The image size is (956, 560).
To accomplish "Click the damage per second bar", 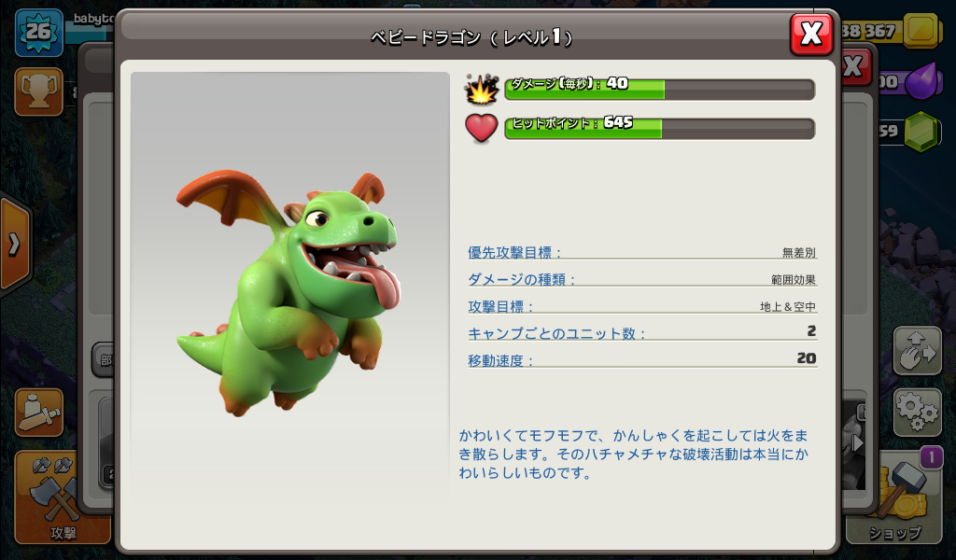I will click(x=660, y=90).
